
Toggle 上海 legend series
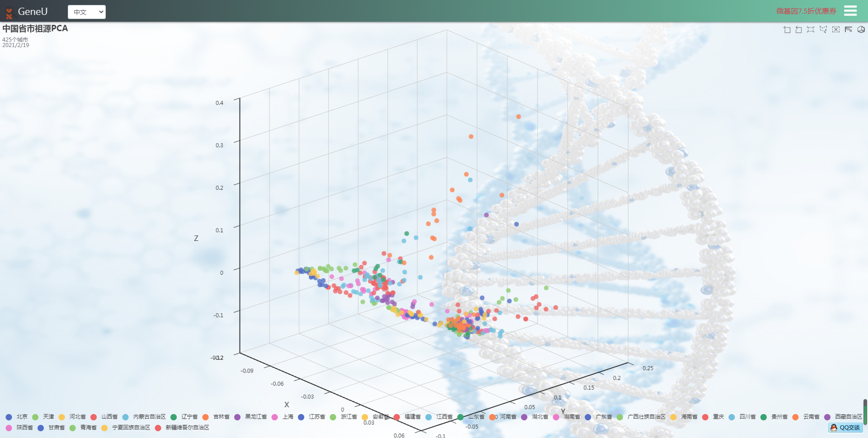coord(283,417)
